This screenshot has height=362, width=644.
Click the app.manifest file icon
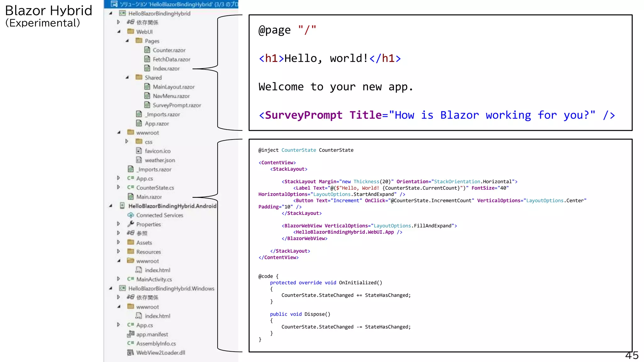(x=131, y=334)
